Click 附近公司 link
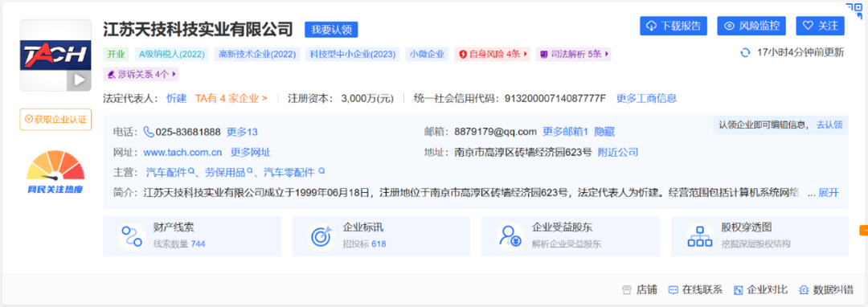Viewport: 868px width, 307px height. (x=618, y=152)
